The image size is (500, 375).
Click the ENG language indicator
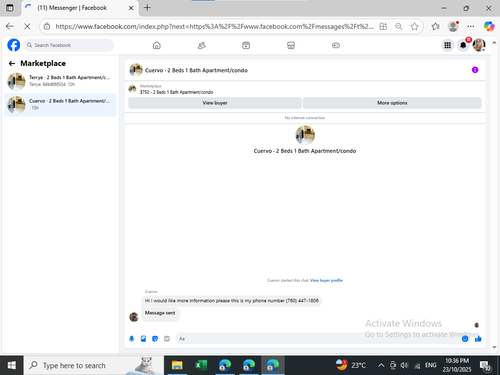[x=431, y=365]
